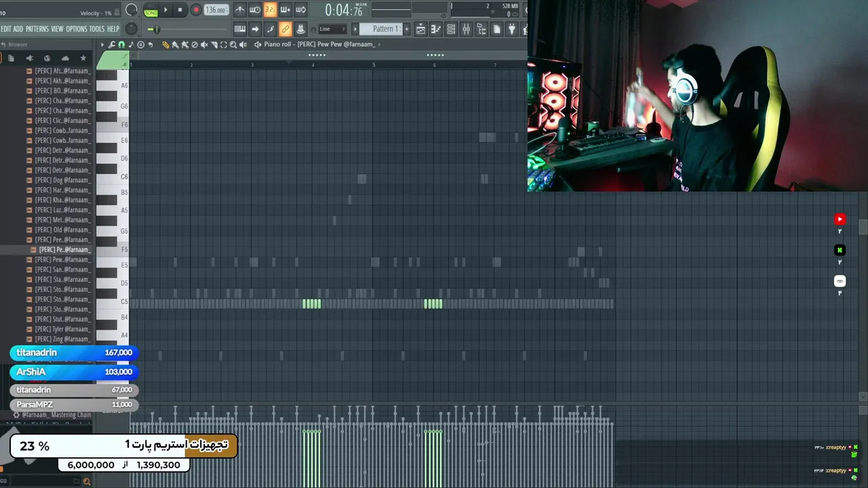Toggle loop recording

300,9
